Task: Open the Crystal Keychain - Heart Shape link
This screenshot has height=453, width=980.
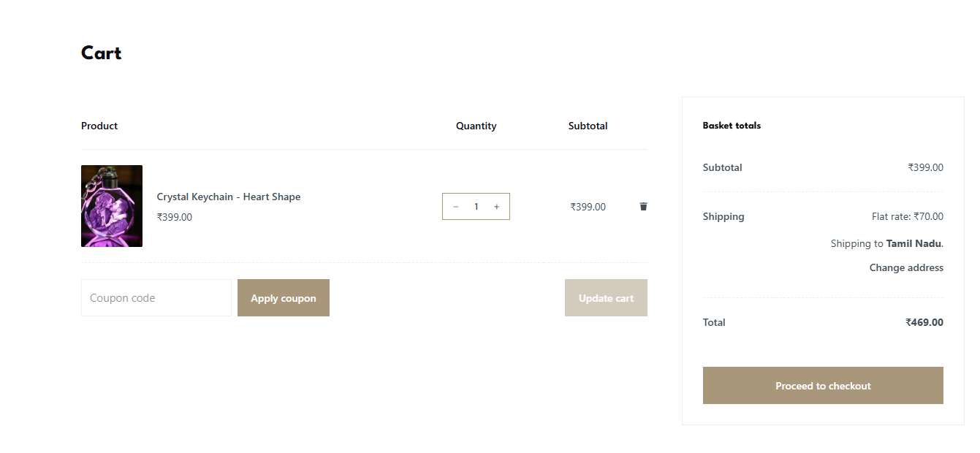Action: point(229,197)
